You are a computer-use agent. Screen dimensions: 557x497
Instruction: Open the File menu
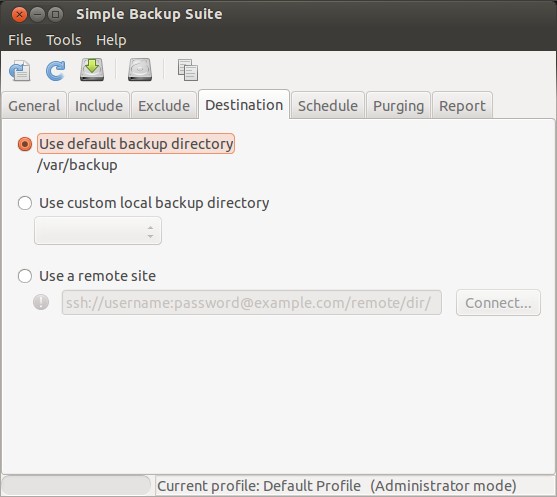pos(20,40)
